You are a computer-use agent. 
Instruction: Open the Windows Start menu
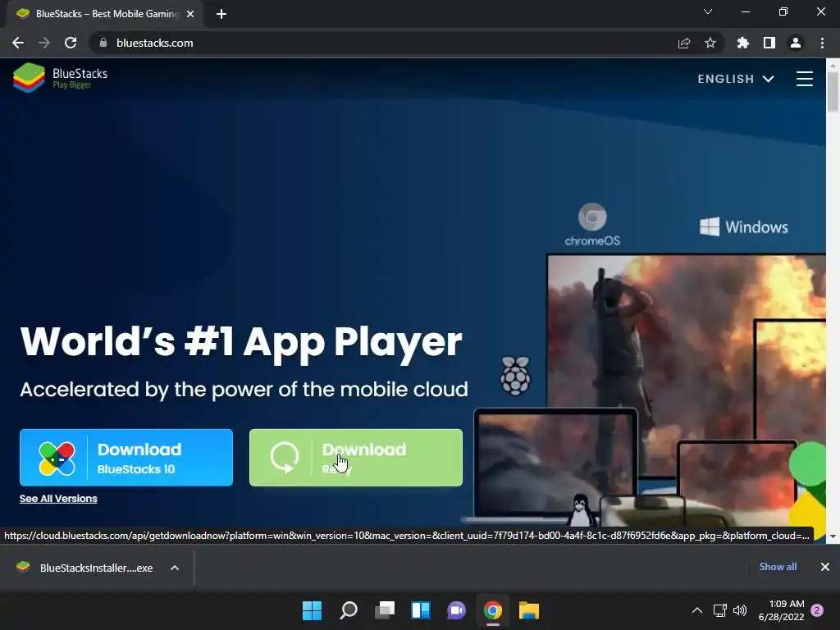(312, 610)
